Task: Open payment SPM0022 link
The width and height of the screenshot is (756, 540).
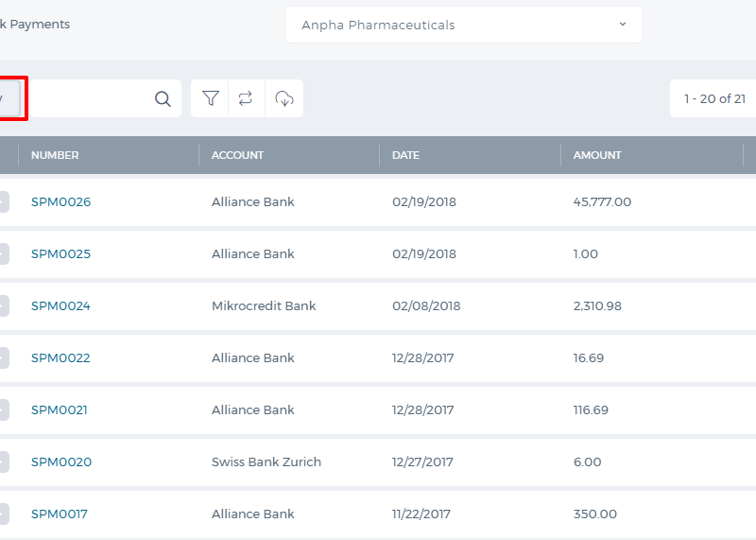Action: pyautogui.click(x=60, y=358)
